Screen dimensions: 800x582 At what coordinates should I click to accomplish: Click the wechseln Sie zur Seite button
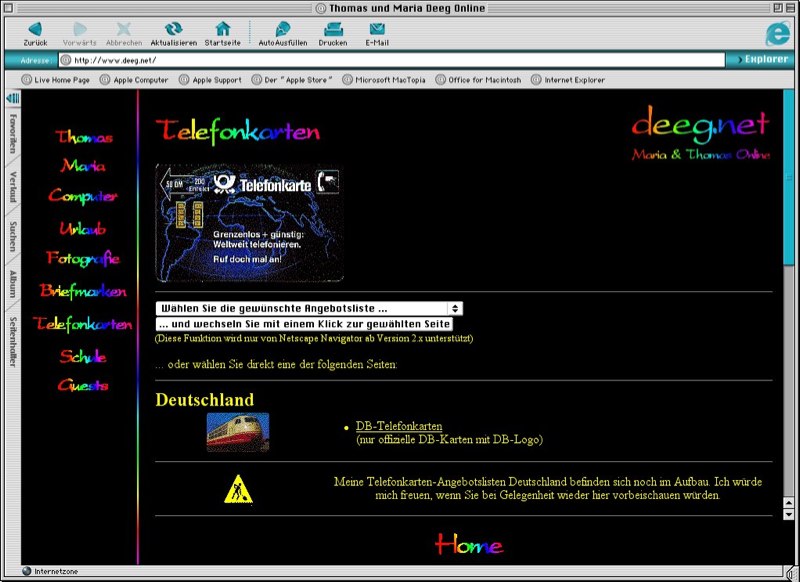click(305, 325)
